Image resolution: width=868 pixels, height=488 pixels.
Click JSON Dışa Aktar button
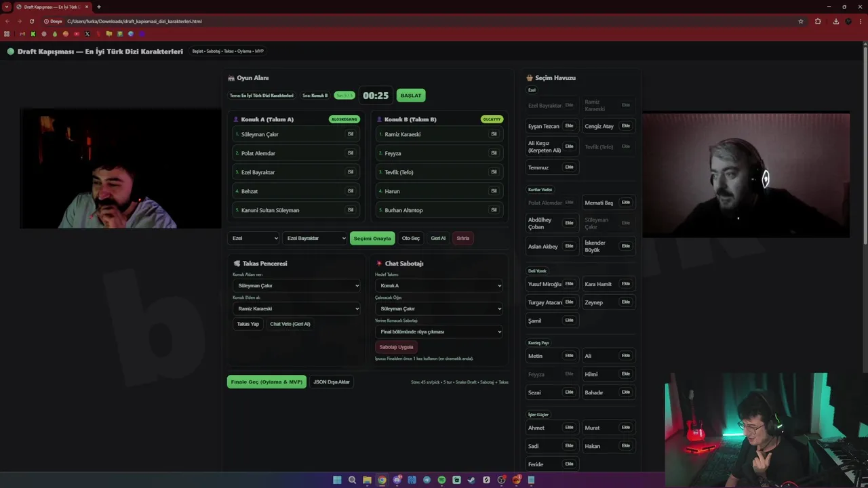point(332,382)
